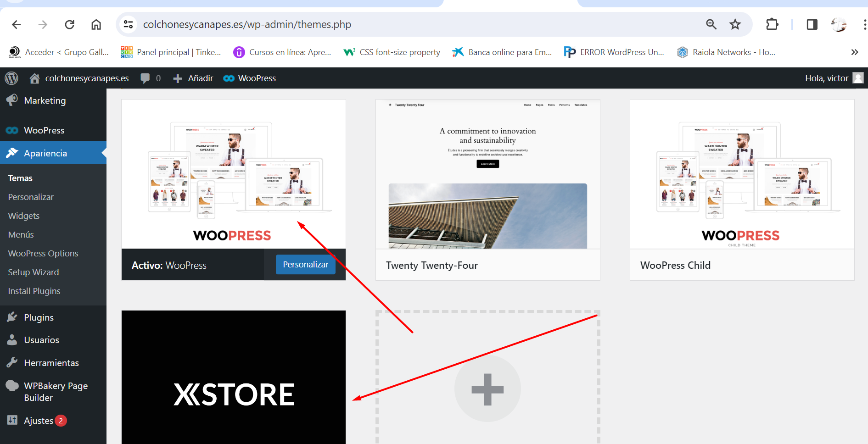Open the Cursos en línea bookmark
This screenshot has height=444, width=868.
point(282,52)
